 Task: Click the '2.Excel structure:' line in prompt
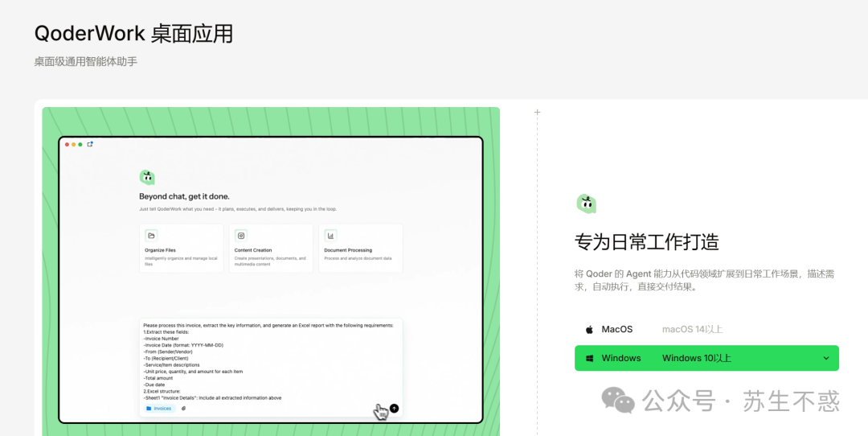click(x=161, y=391)
